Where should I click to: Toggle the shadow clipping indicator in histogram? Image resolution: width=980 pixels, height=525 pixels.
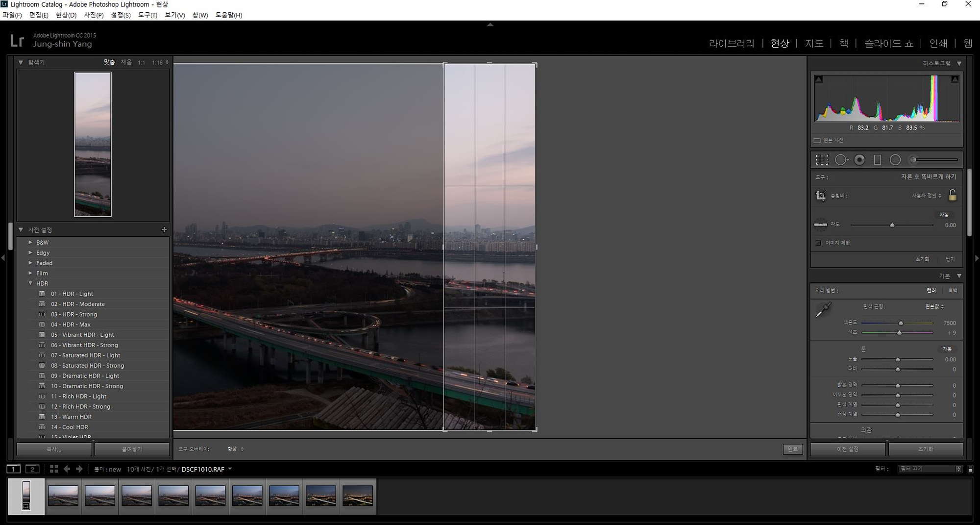tap(819, 79)
